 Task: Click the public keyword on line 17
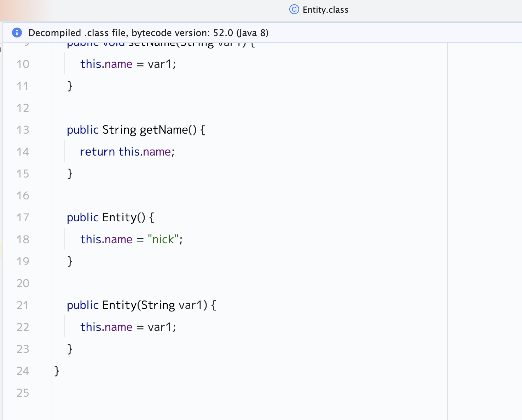coord(83,217)
